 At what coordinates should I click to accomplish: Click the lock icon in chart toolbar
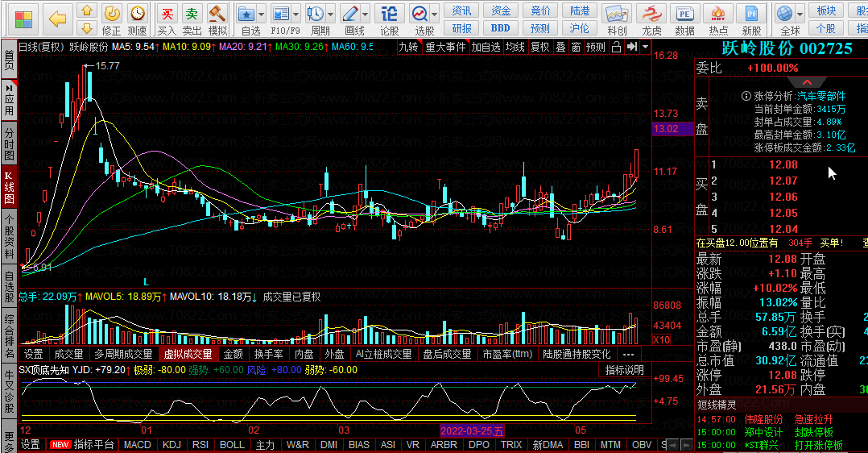[616, 47]
